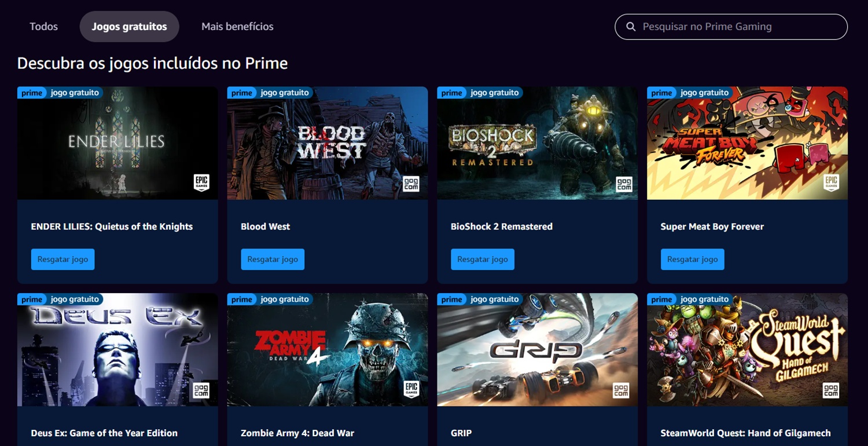This screenshot has height=446, width=868.
Task: Click the GOG.com logo on BioShock 2
Action: point(624,184)
